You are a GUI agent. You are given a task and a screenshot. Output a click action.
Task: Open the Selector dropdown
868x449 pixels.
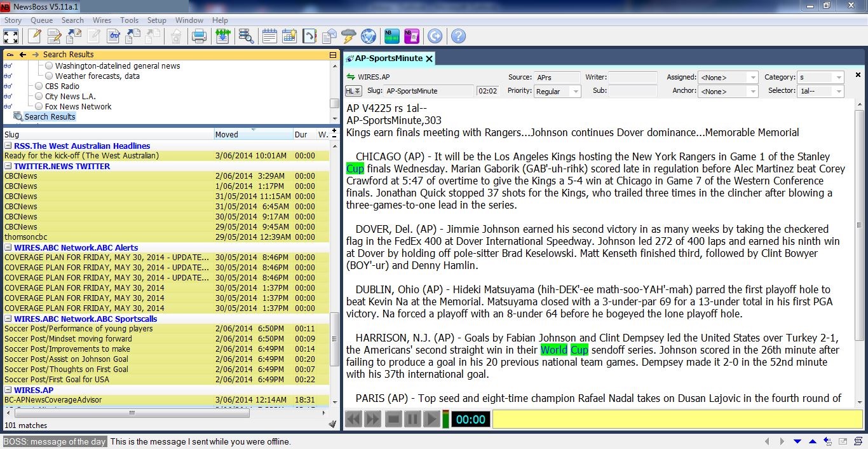coord(821,92)
